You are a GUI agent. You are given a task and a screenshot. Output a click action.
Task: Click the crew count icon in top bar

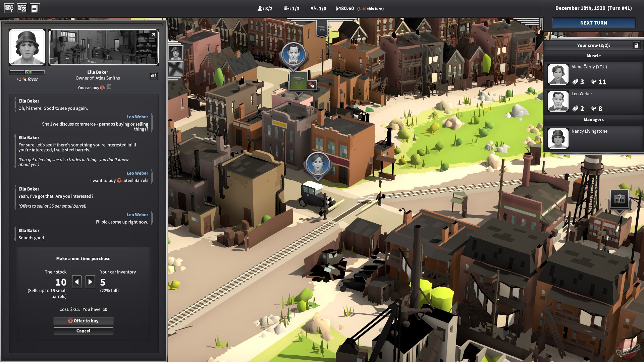point(260,8)
